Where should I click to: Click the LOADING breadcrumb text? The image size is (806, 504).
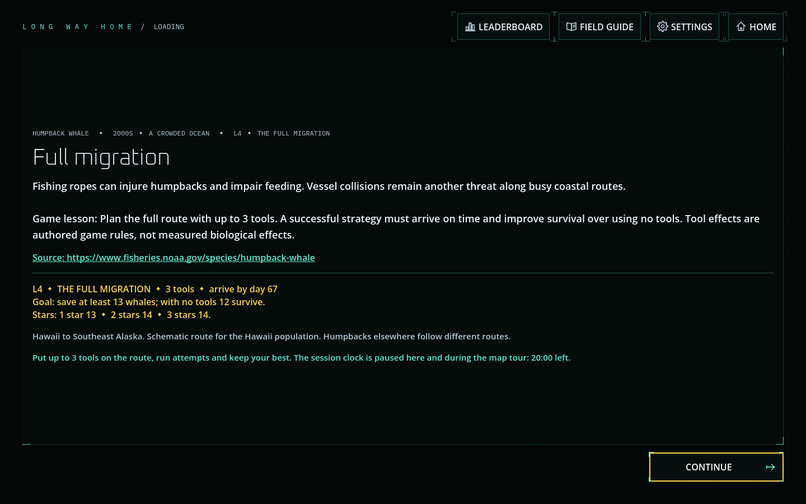(x=169, y=27)
